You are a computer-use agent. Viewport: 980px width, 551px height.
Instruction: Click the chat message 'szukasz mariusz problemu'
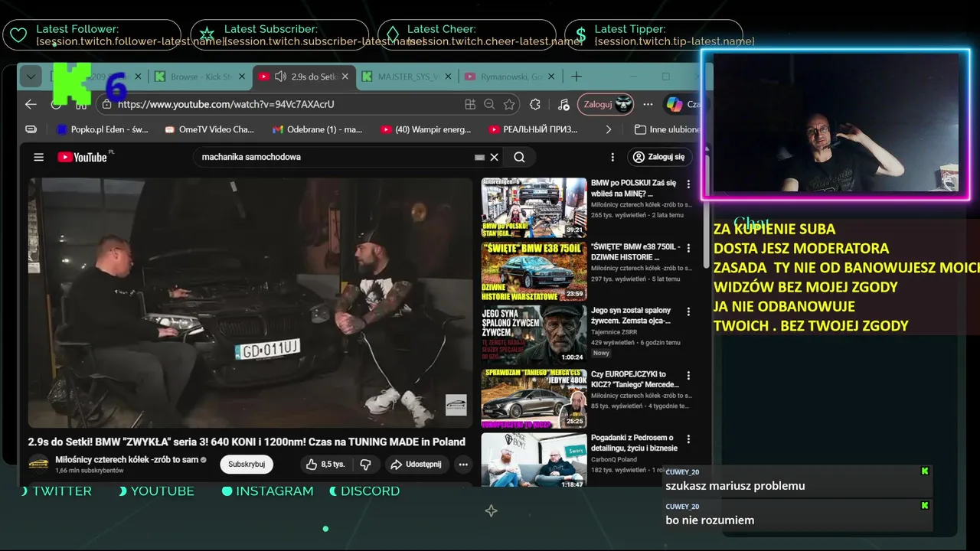[x=735, y=486]
